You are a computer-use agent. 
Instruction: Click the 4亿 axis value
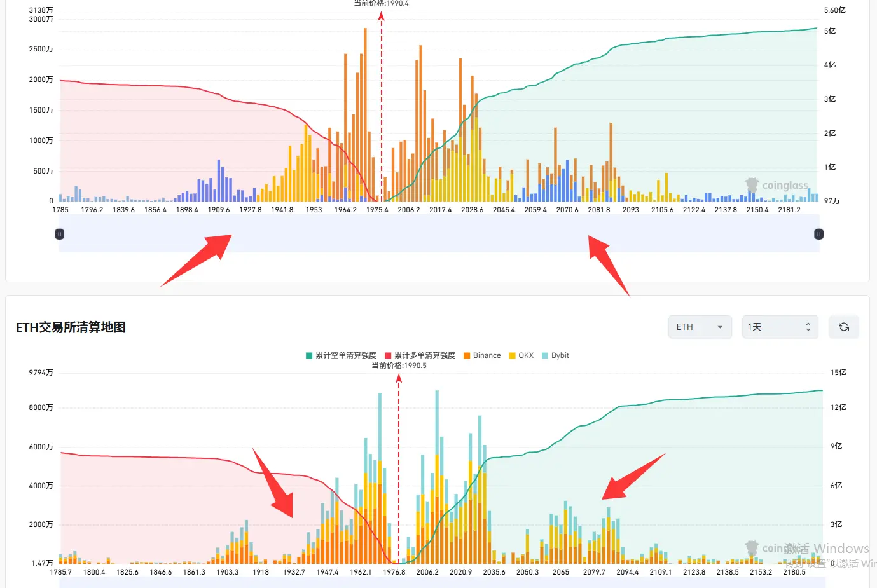(830, 65)
